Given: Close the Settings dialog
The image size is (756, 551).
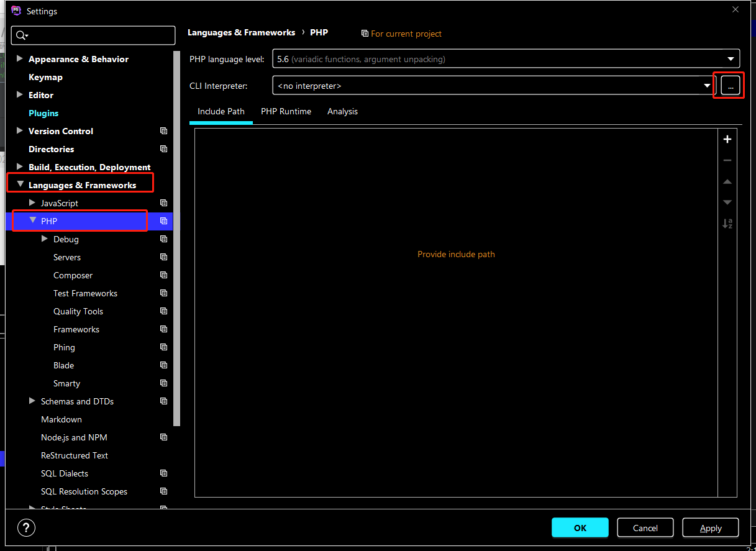Looking at the screenshot, I should (736, 10).
